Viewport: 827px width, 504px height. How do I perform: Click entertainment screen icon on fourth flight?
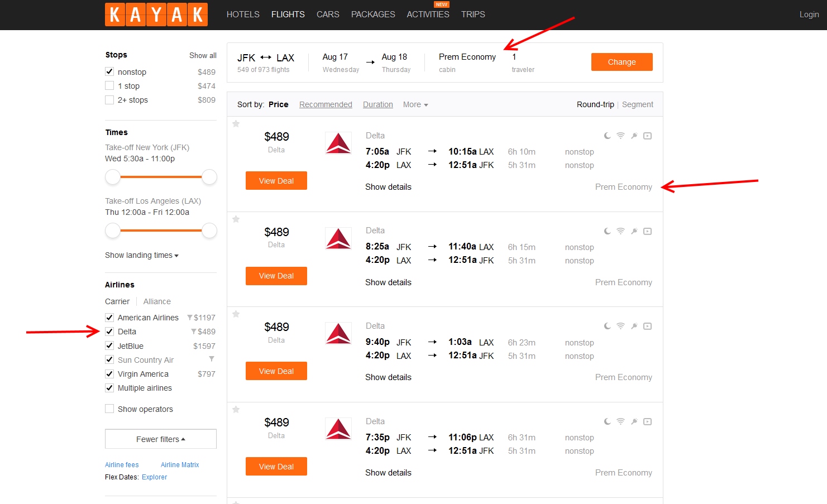click(647, 421)
